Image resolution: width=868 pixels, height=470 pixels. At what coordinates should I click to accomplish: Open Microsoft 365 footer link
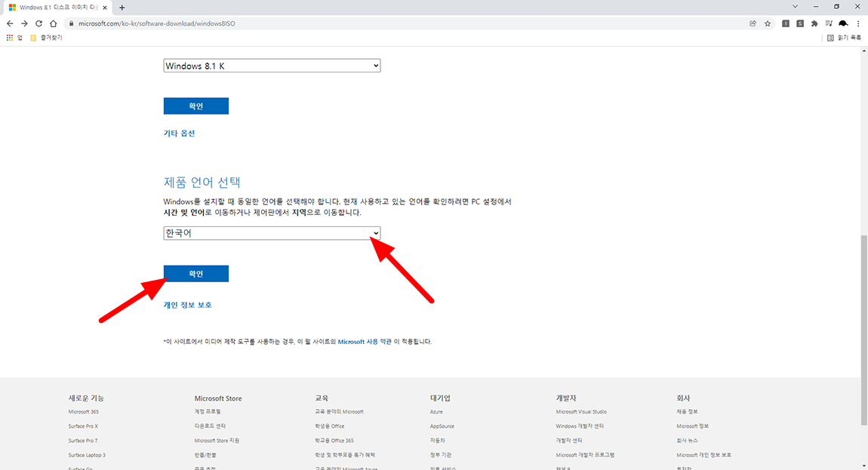click(84, 412)
